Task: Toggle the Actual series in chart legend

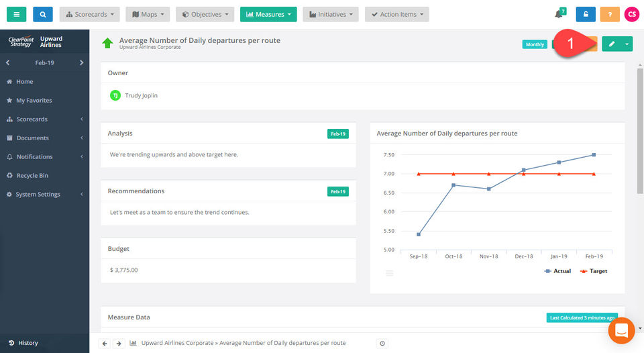Action: click(557, 271)
